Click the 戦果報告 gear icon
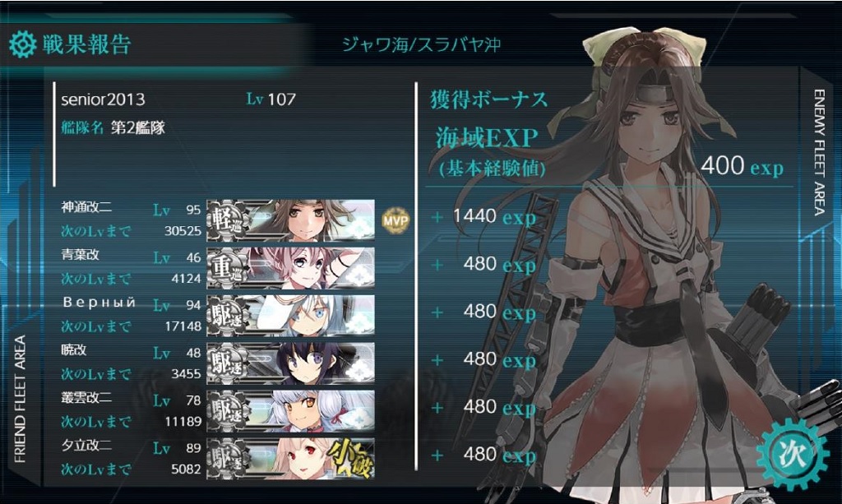Image resolution: width=842 pixels, height=504 pixels. [x=23, y=44]
